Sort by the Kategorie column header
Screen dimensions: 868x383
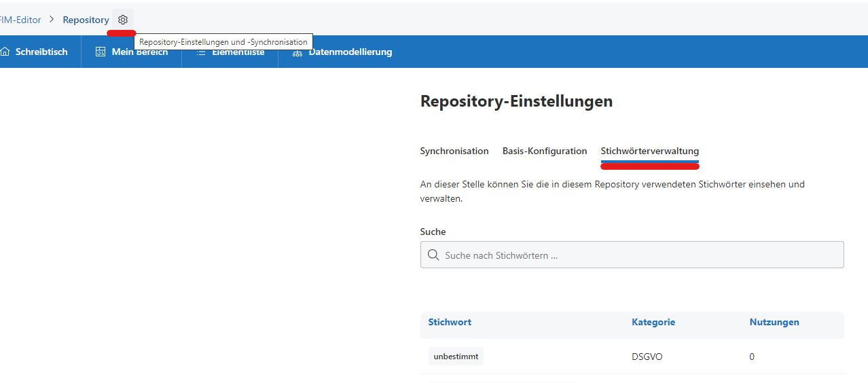(x=653, y=322)
